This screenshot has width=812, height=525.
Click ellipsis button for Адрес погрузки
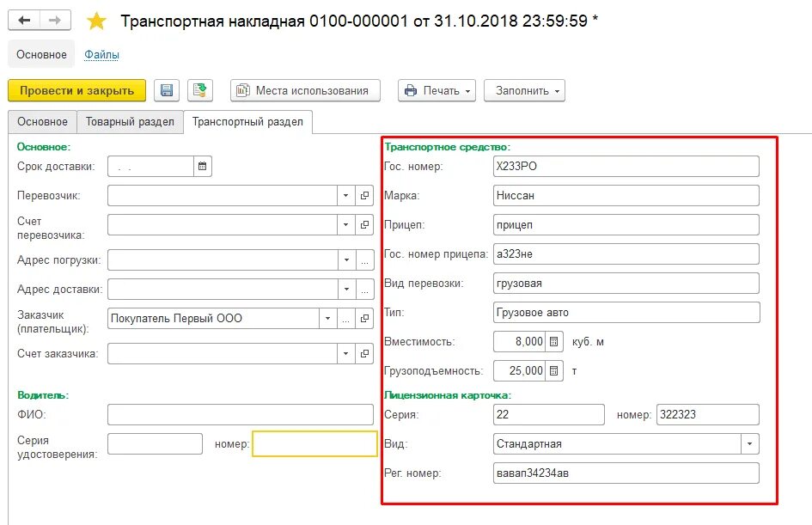point(364,259)
